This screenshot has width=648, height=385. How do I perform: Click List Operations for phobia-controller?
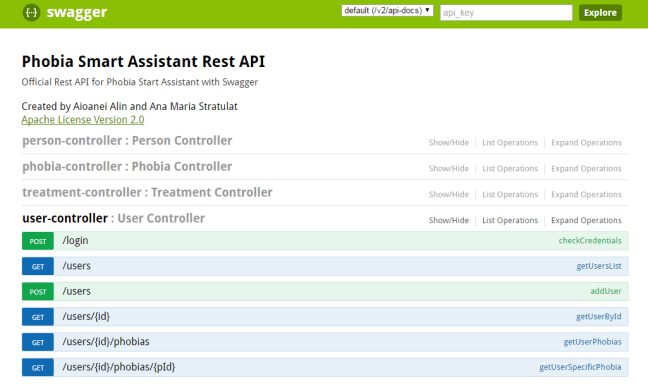click(510, 169)
